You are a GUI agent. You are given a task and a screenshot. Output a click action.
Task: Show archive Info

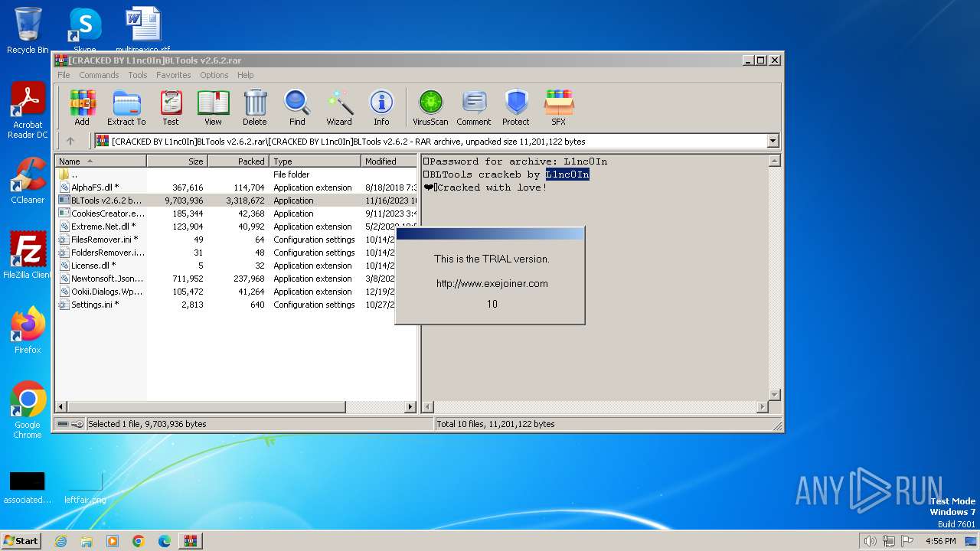381,107
